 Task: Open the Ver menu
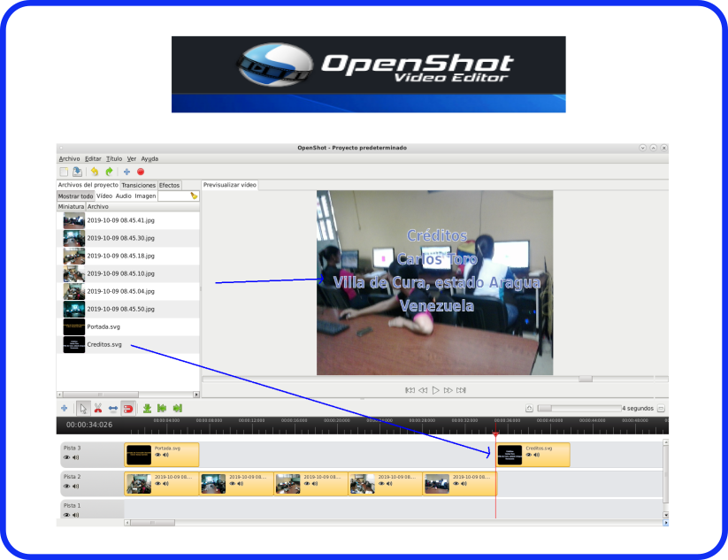(x=132, y=159)
